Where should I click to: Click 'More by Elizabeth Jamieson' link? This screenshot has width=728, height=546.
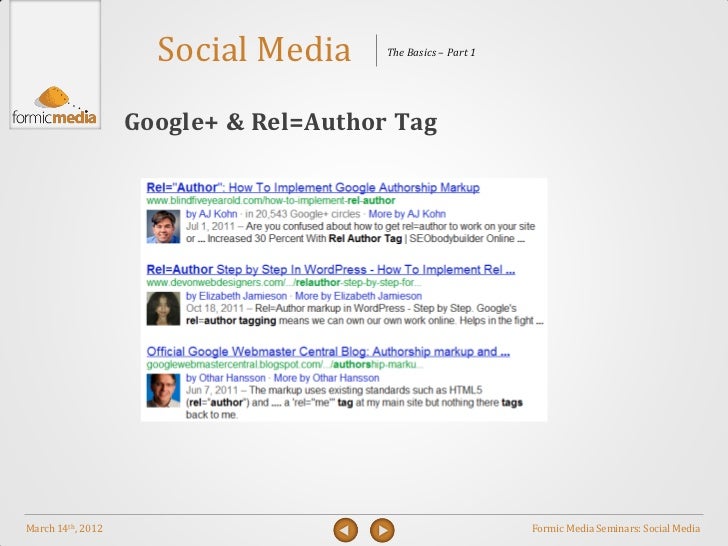click(358, 296)
